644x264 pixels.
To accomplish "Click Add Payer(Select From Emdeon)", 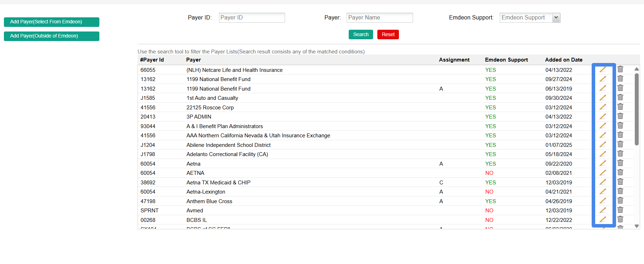I will [52, 22].
